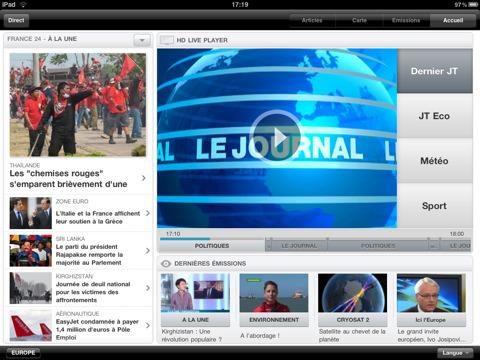The image size is (480, 360).
Task: Select Sport in the player menu
Action: 434,206
